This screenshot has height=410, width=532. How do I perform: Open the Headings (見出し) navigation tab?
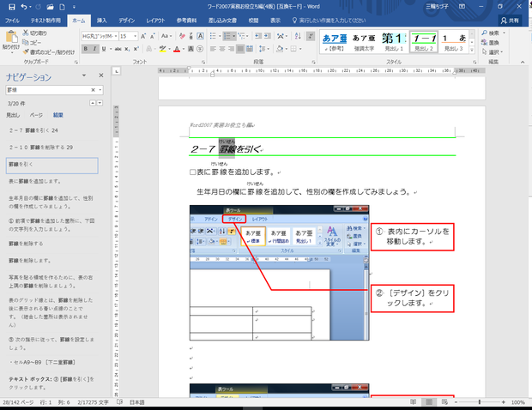pyautogui.click(x=13, y=115)
